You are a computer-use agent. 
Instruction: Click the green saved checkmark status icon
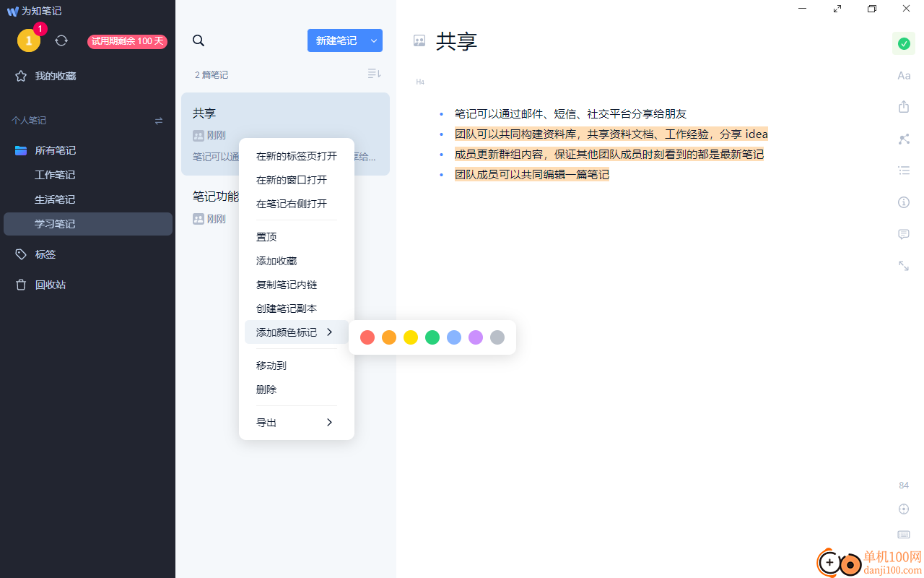click(x=904, y=44)
